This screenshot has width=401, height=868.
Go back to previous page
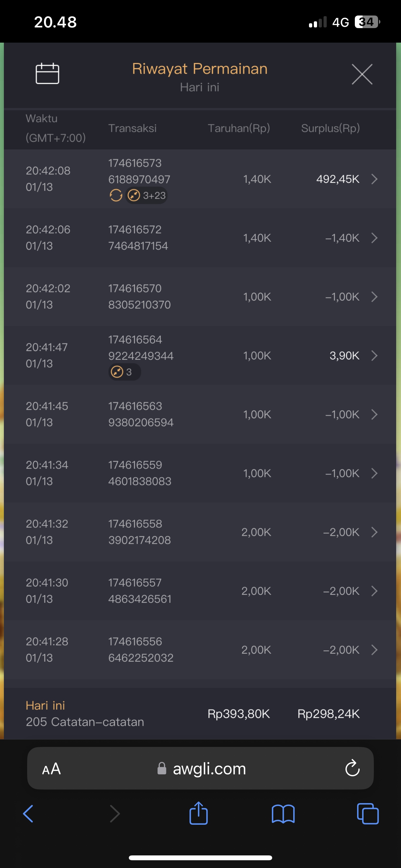click(28, 814)
